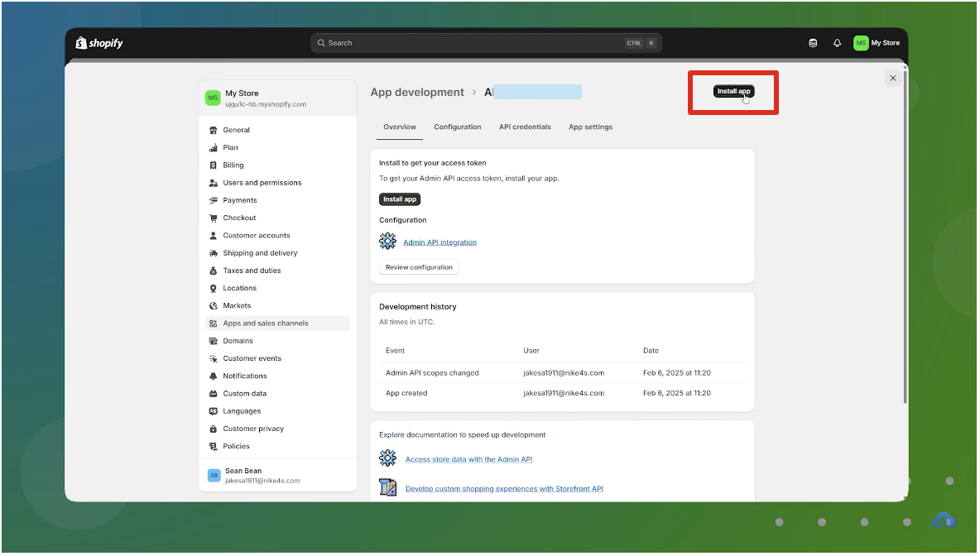Click the User column header
The image size is (980, 556).
[x=531, y=351]
